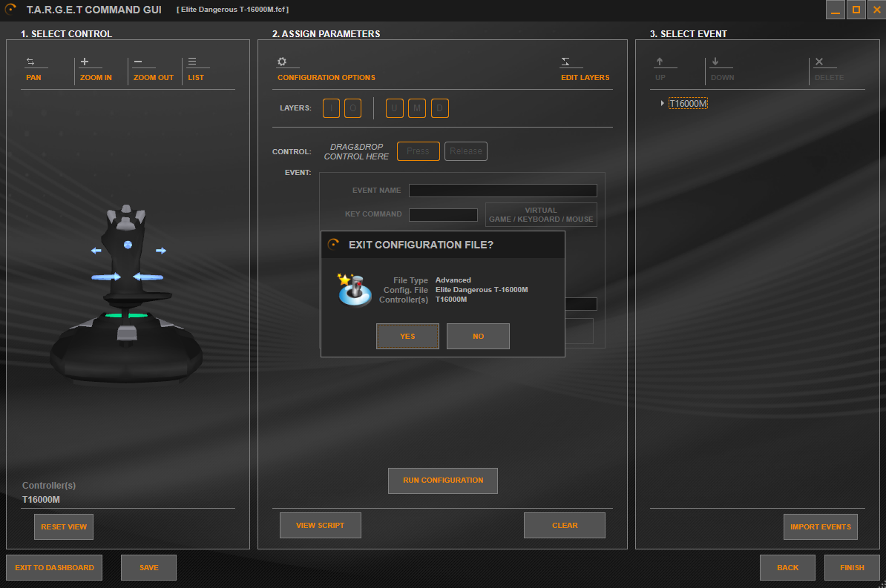
Task: Open the List view icon
Action: pos(192,62)
